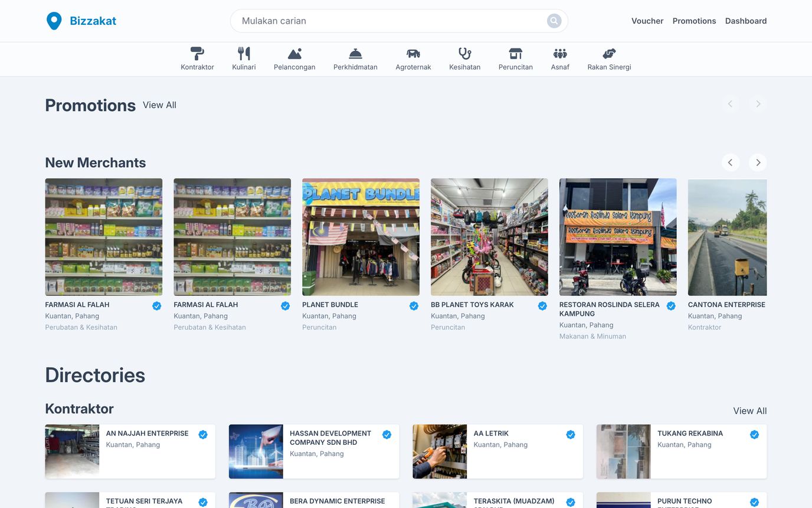The image size is (812, 508).
Task: Click the Kontraktor paint roller icon
Action: (197, 54)
